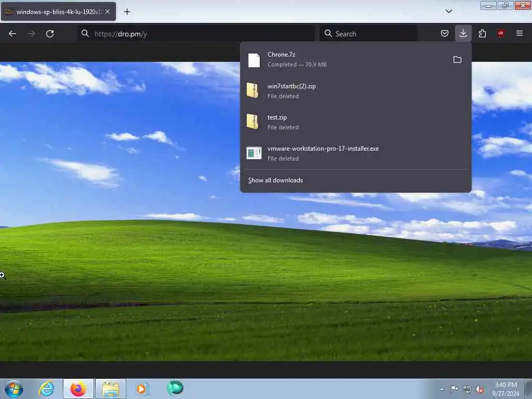Click the network tray icon
532x399 pixels.
[x=467, y=390]
